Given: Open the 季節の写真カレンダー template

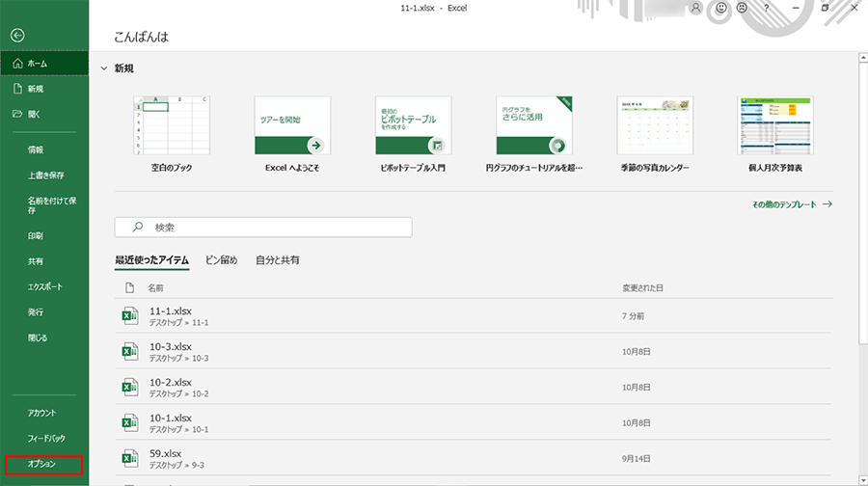Looking at the screenshot, I should [655, 134].
